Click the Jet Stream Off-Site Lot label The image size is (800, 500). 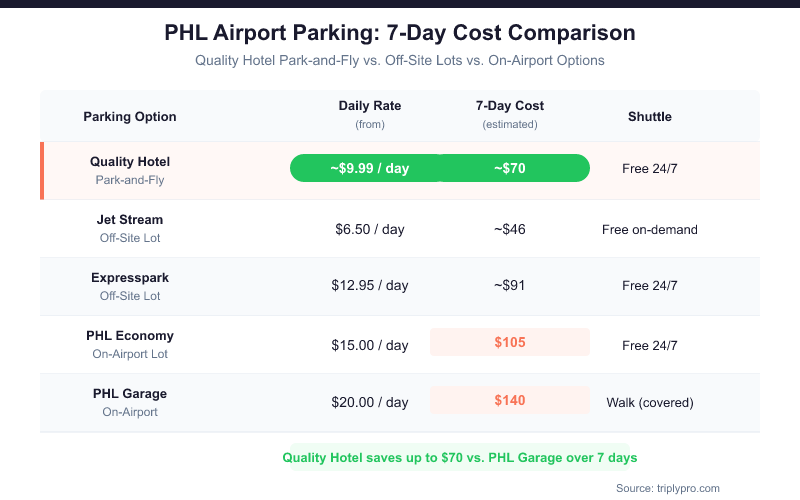pos(130,228)
